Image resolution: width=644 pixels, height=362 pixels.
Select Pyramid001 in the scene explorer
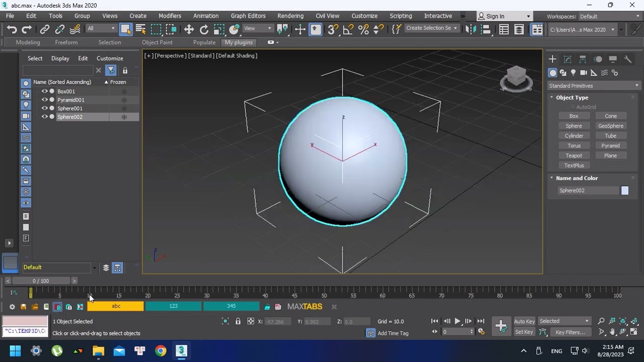coord(71,100)
